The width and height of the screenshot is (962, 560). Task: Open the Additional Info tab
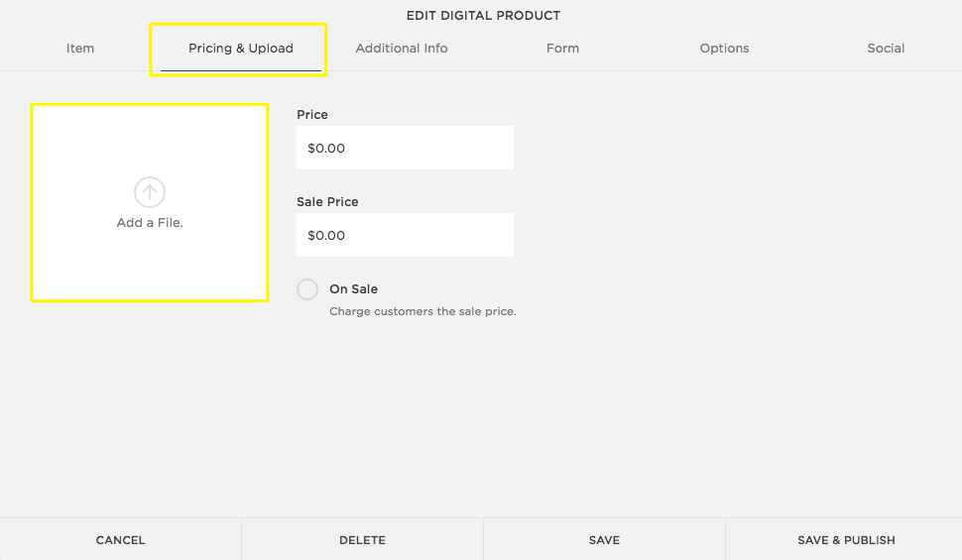coord(402,48)
